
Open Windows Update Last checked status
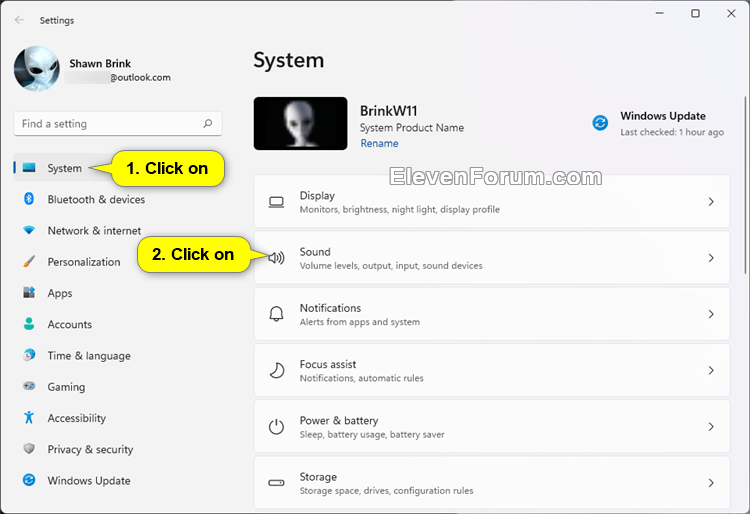672,132
